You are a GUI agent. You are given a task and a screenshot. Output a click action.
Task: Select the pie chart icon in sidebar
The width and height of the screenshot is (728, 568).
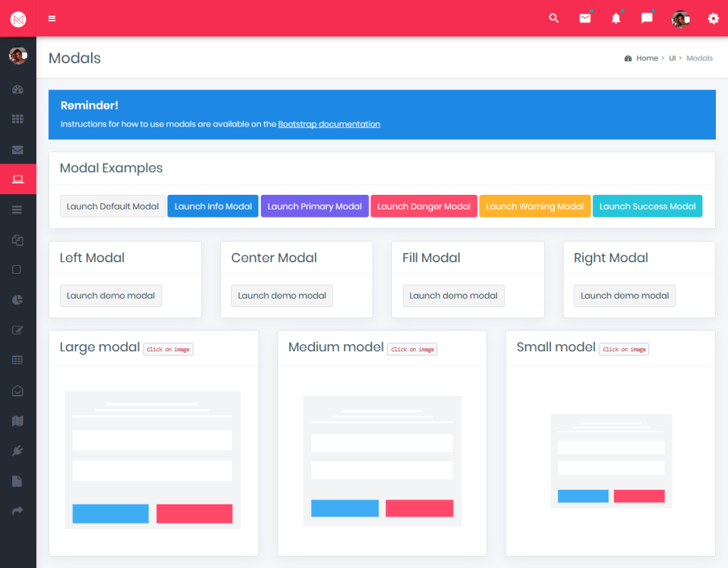pyautogui.click(x=18, y=299)
